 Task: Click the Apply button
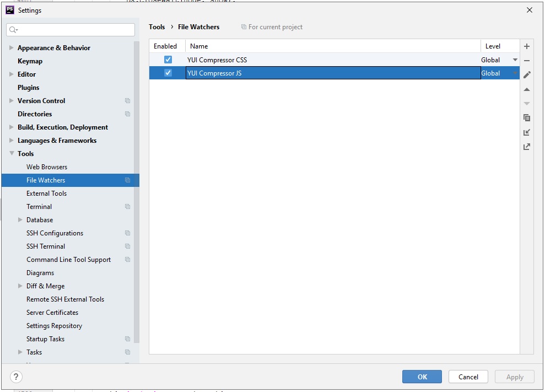click(x=514, y=377)
